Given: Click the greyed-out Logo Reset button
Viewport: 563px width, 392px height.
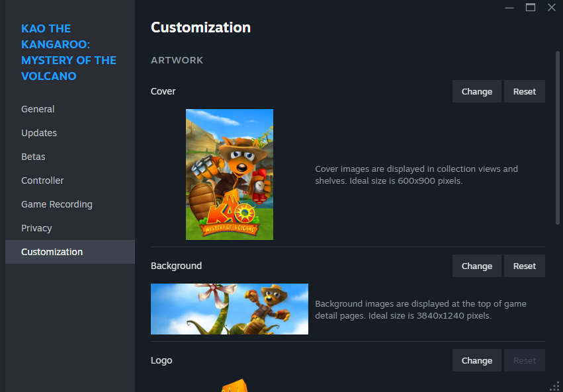Looking at the screenshot, I should [524, 360].
